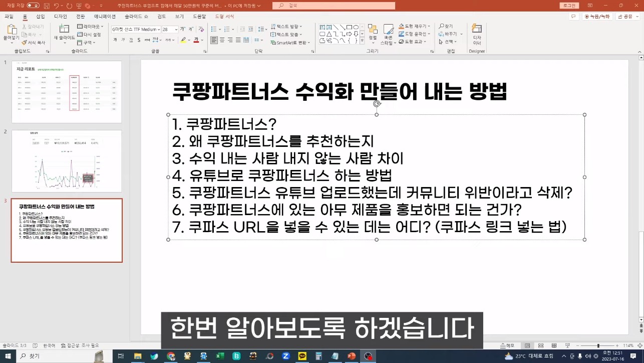Click the Redo arrow icon
644x363 pixels.
(x=69, y=6)
